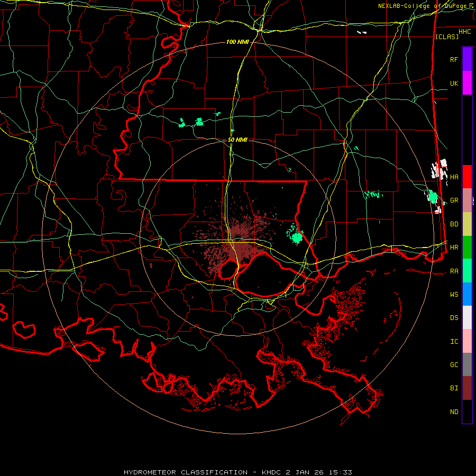This screenshot has height=476, width=476.
Task: Click the brown BI legend swatch
Action: [x=467, y=388]
